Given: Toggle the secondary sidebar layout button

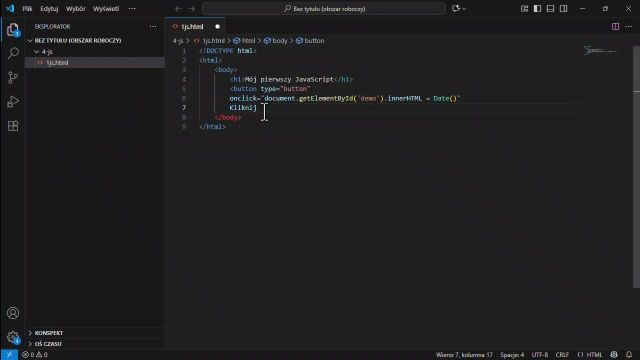Looking at the screenshot, I should 564,9.
